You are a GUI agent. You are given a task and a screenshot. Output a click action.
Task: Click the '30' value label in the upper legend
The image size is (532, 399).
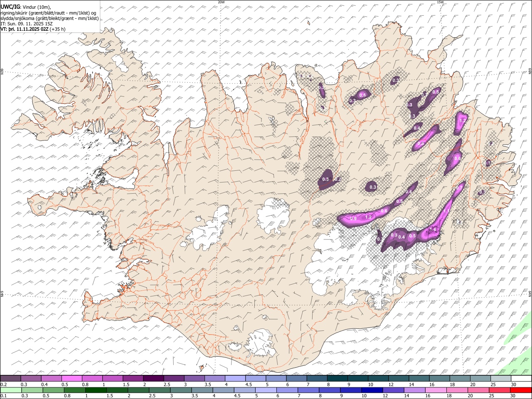pos(514,384)
